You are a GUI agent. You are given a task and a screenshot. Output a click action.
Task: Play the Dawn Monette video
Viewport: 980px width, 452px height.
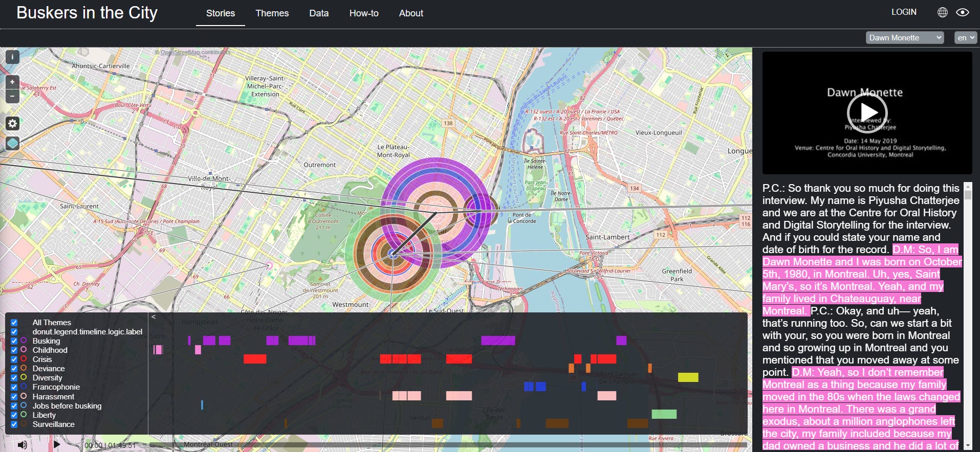click(867, 112)
